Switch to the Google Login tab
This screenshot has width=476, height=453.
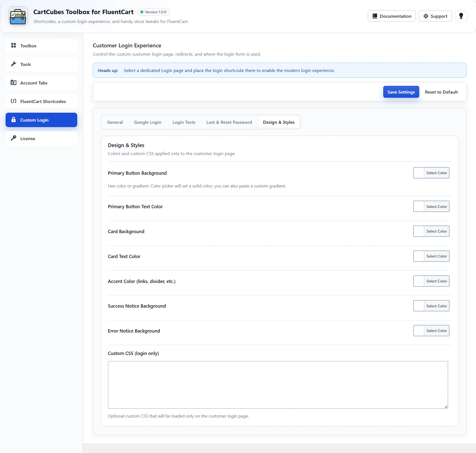(148, 122)
